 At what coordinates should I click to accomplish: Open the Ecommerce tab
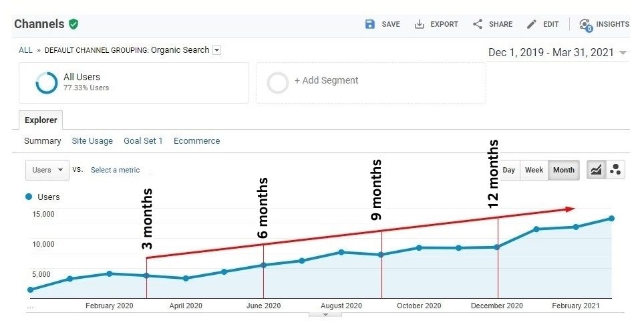tap(196, 141)
